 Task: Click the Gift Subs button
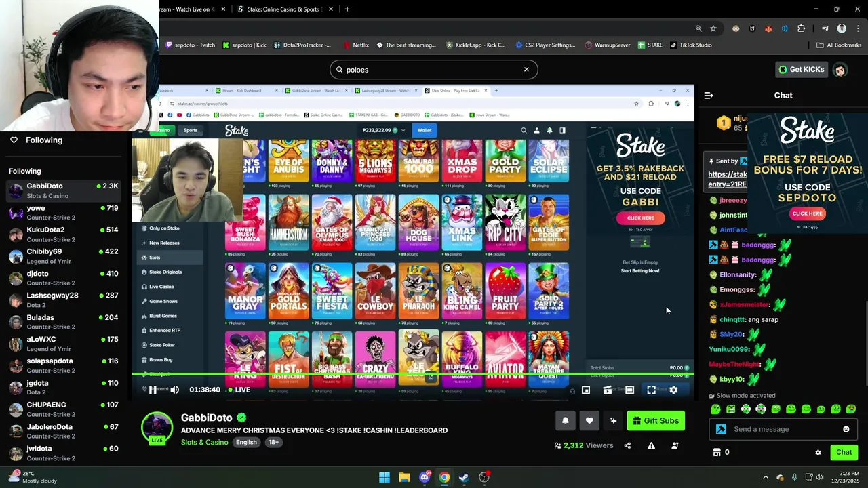656,421
